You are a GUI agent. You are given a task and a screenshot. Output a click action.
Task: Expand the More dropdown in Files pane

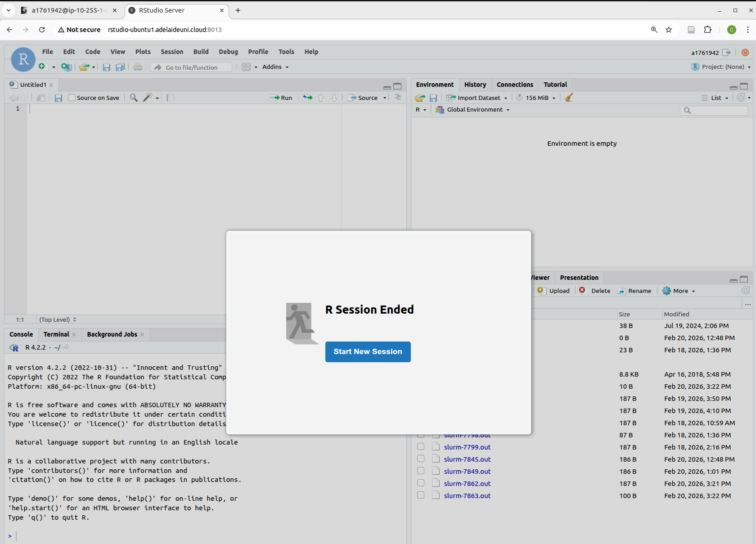[679, 291]
